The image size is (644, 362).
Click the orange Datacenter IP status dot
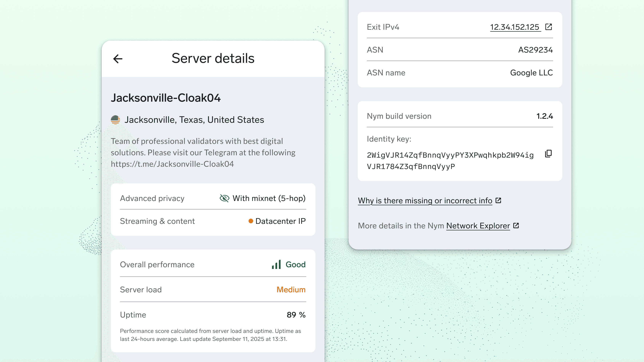tap(251, 221)
